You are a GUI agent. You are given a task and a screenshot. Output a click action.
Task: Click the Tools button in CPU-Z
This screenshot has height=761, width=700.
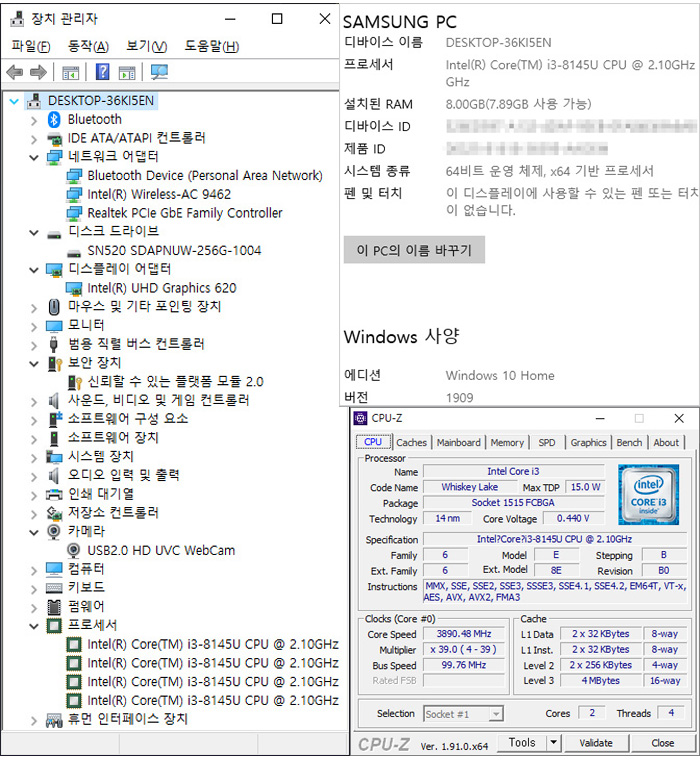point(522,743)
